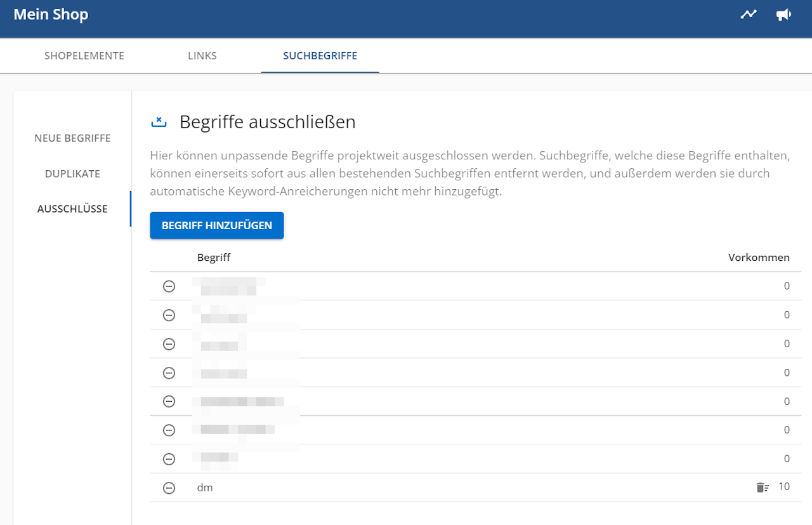Open the Duplikate sidebar section
Image resolution: width=812 pixels, height=525 pixels.
(x=72, y=174)
